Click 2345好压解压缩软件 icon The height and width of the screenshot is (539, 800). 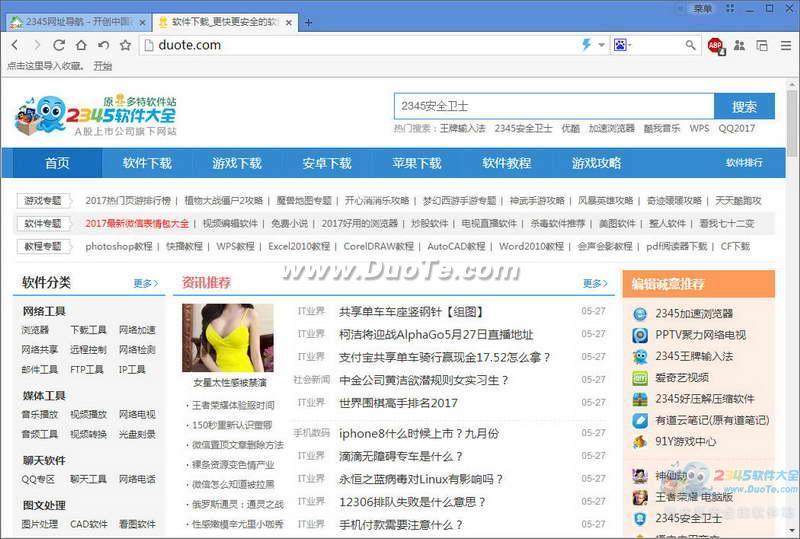click(640, 399)
